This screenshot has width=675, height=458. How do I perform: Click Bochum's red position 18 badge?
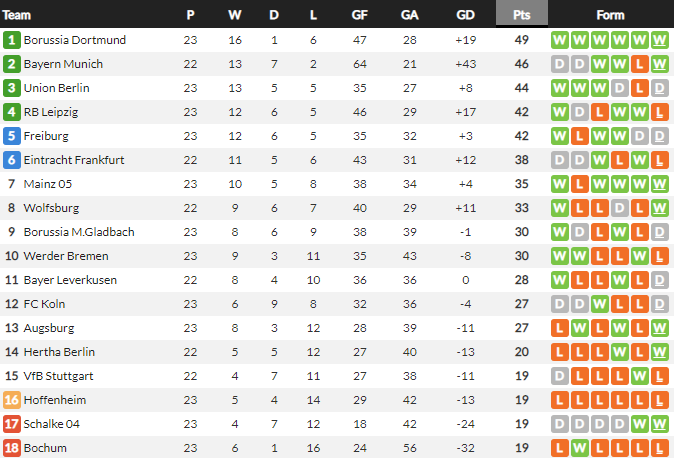[12, 447]
